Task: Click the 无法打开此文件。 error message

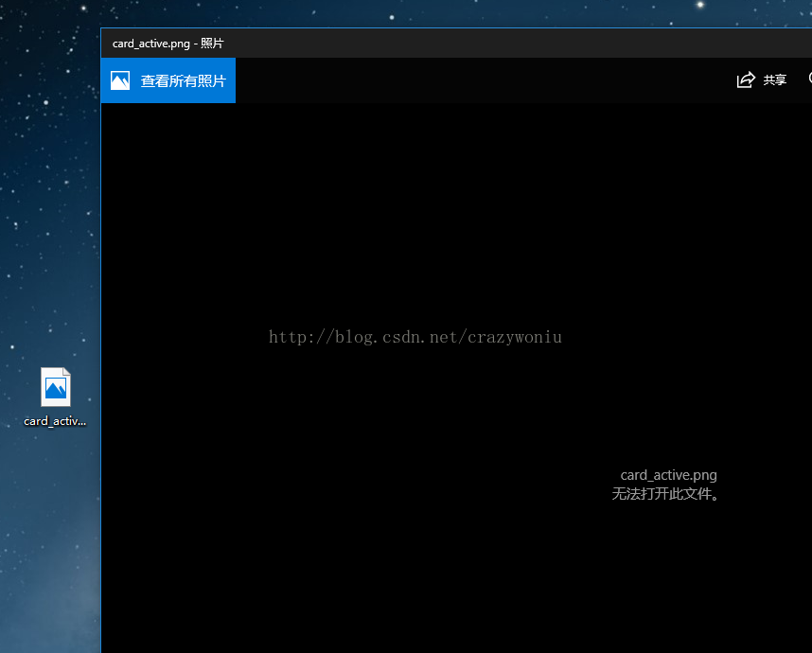Action: coord(665,493)
